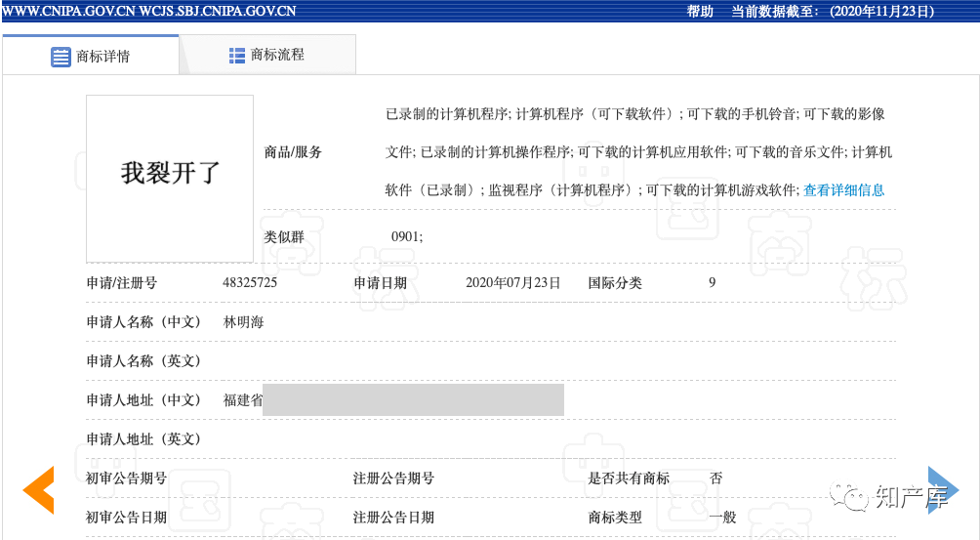This screenshot has height=540, width=980.
Task: Click the 初审公告日期 label
Action: pos(126,517)
